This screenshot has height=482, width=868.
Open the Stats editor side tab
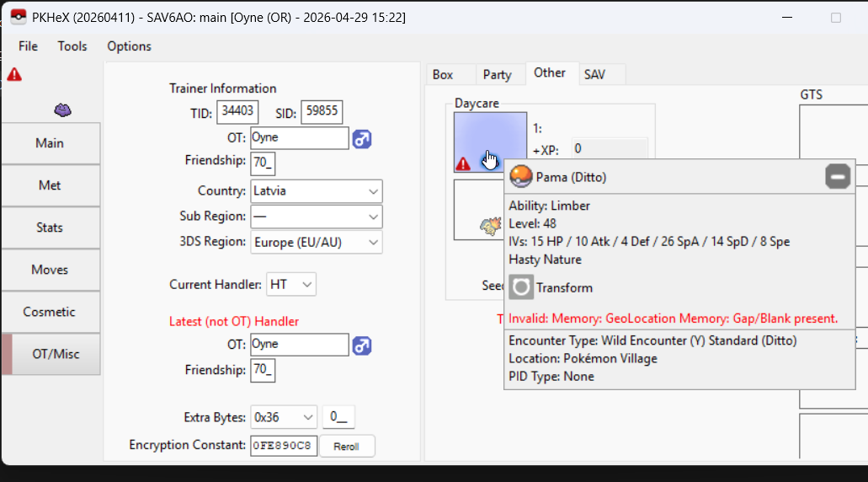50,228
